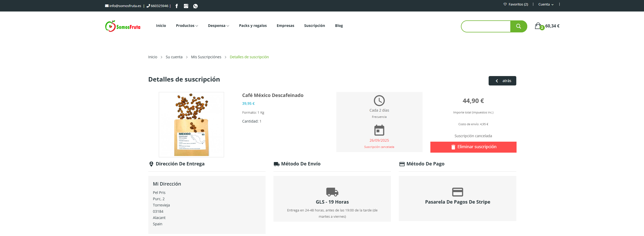The image size is (644, 236).
Task: Click the Favoritos heart icon
Action: tap(505, 4)
